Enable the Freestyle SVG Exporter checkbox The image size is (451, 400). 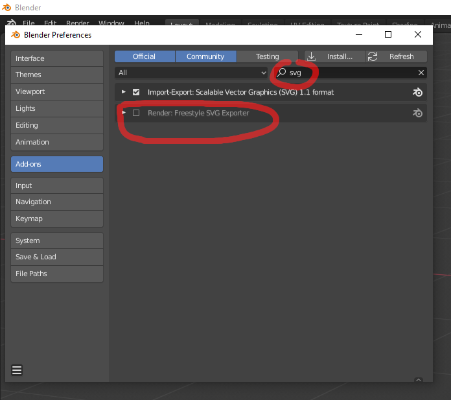click(136, 113)
